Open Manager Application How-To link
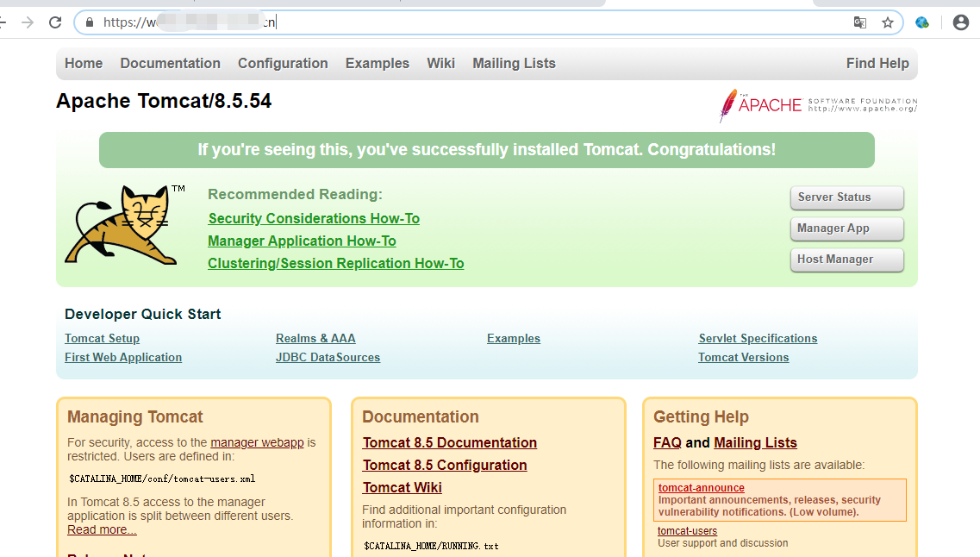980x557 pixels. click(x=302, y=241)
